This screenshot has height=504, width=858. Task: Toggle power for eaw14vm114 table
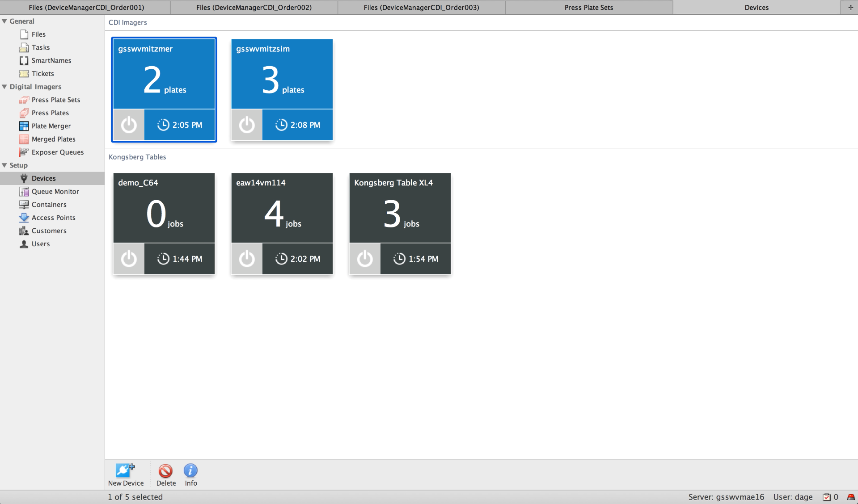[x=247, y=259]
